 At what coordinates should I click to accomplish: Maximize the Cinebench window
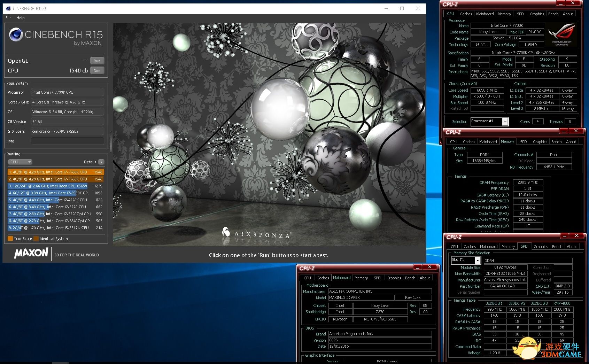(x=402, y=8)
